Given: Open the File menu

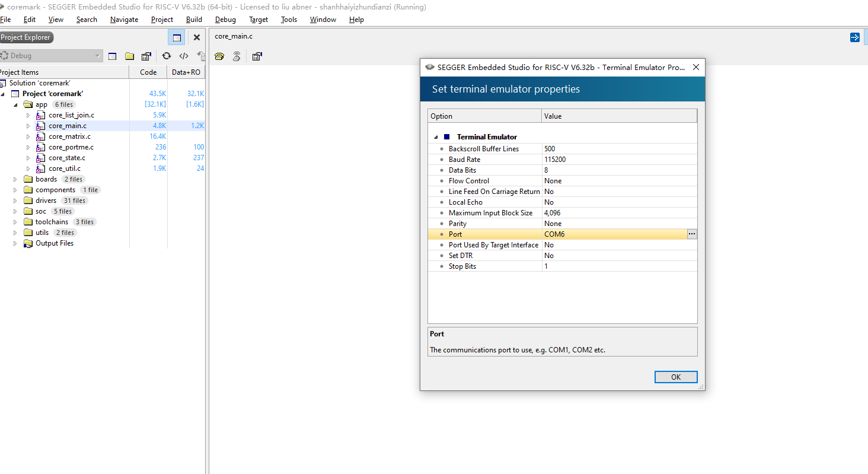Looking at the screenshot, I should [x=5, y=20].
